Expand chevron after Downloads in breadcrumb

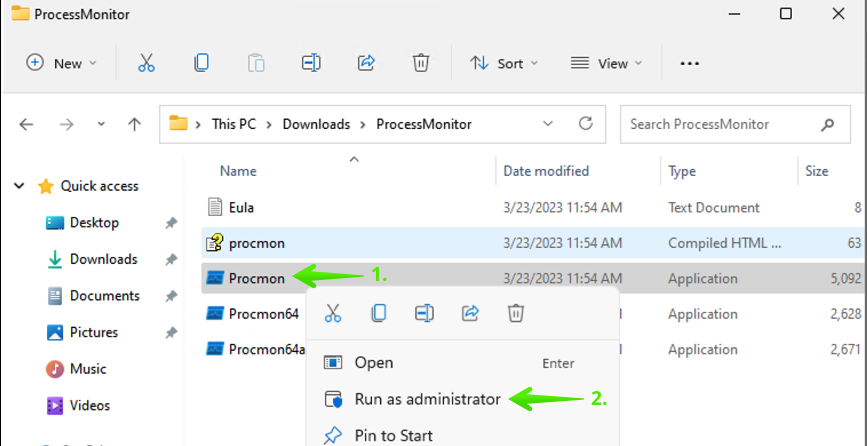(x=363, y=124)
